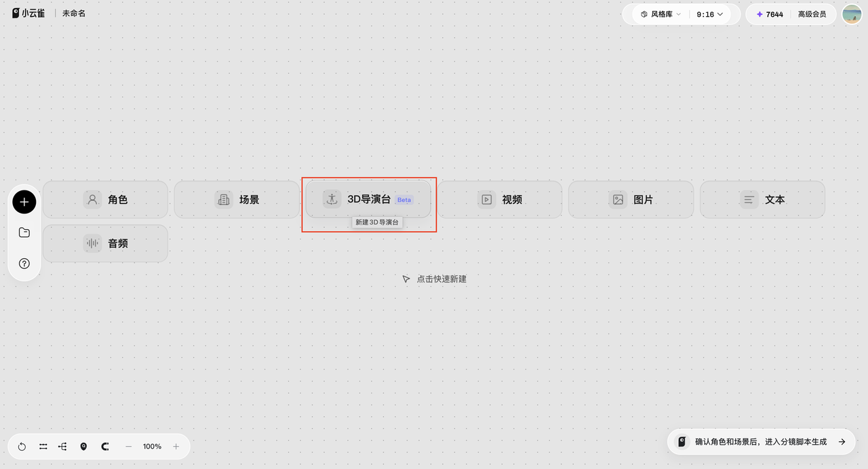Create a new 角色 character node
The height and width of the screenshot is (469, 868).
coord(105,199)
